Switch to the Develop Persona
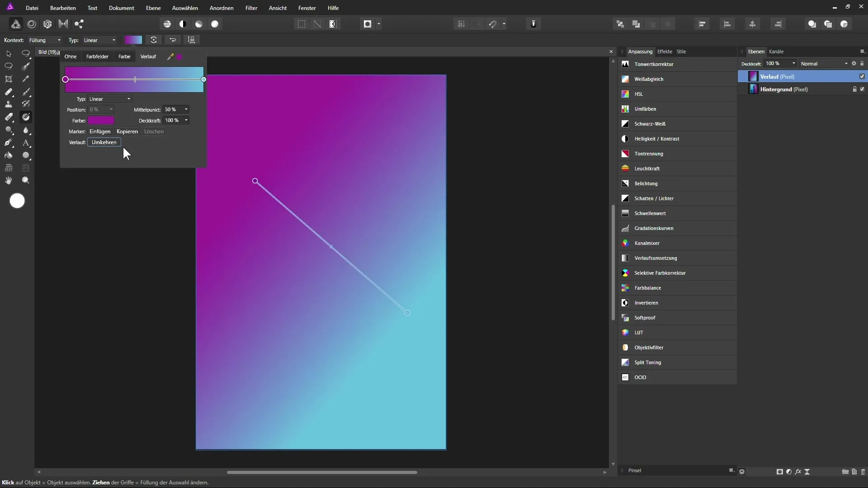This screenshot has width=868, height=488. click(47, 24)
